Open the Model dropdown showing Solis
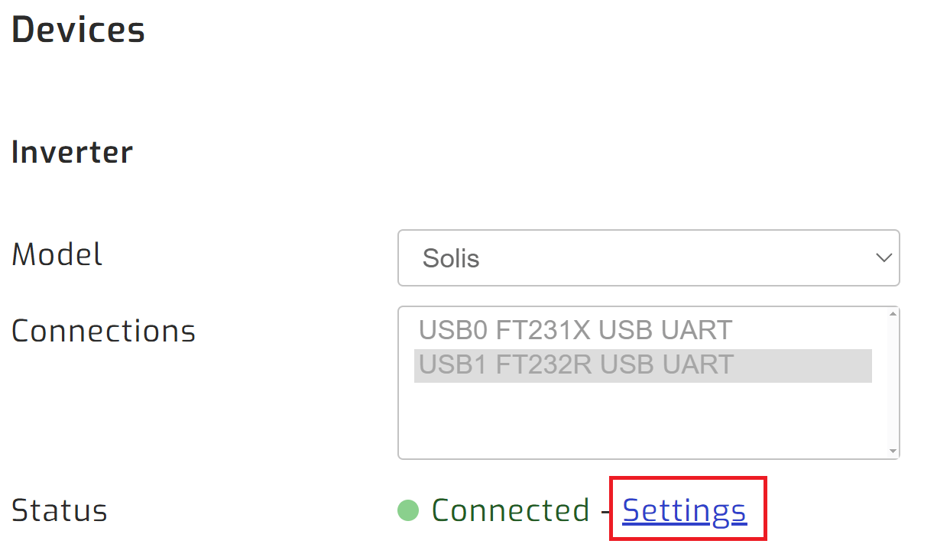This screenshot has height=560, width=937. point(649,258)
